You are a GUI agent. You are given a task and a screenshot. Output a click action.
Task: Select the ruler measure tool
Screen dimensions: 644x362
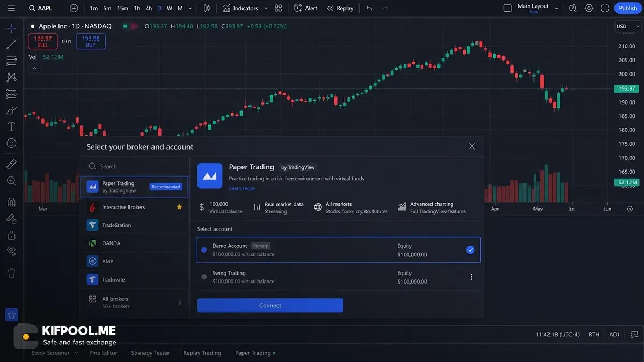click(11, 164)
